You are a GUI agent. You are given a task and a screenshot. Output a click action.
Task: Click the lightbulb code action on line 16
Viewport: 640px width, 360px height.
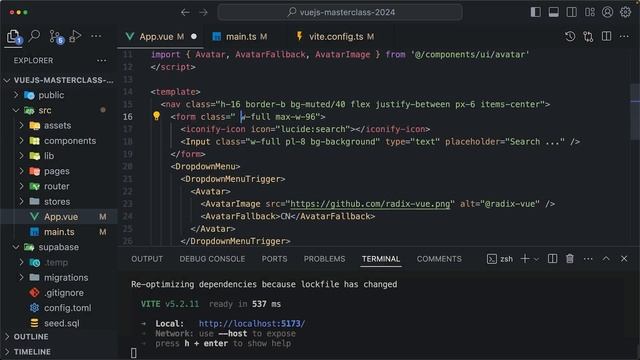pyautogui.click(x=156, y=116)
